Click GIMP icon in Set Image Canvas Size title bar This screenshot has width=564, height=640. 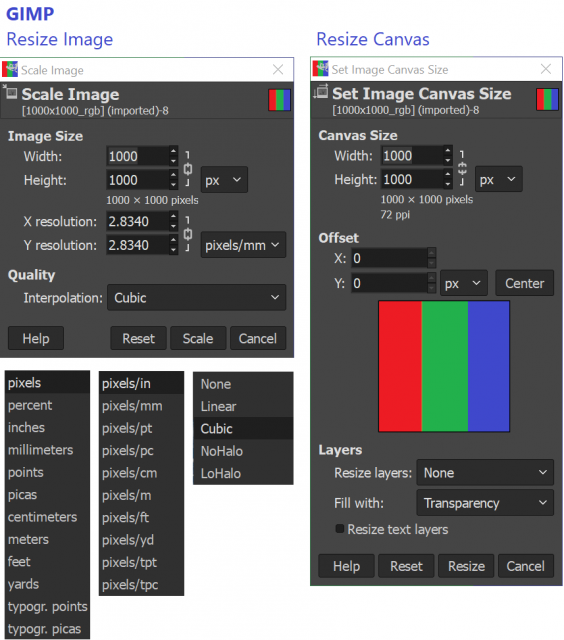pos(320,69)
